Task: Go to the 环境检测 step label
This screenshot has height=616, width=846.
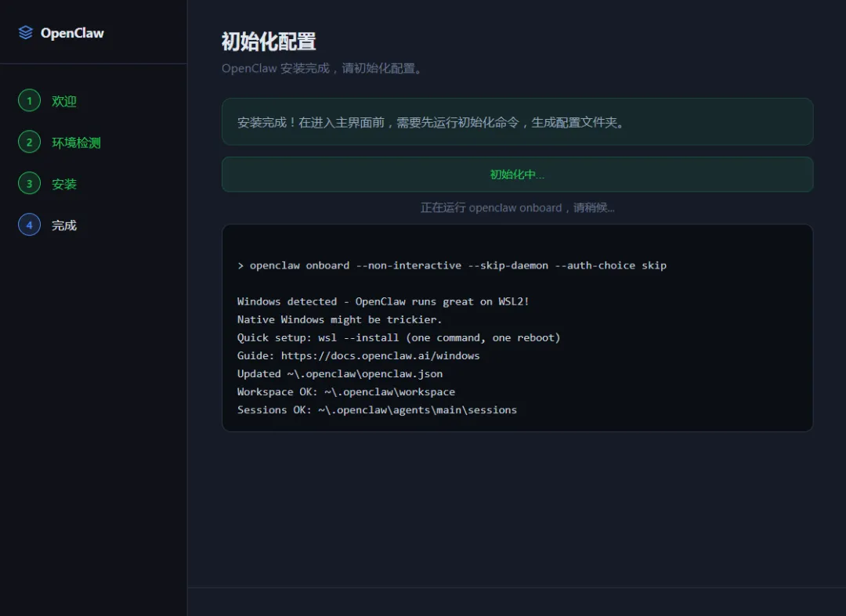Action: tap(76, 142)
